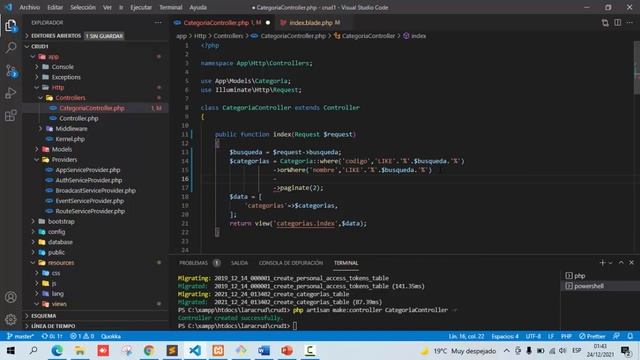Click the UTF-8 encoding indicator
The image size is (640, 360).
(x=533, y=336)
